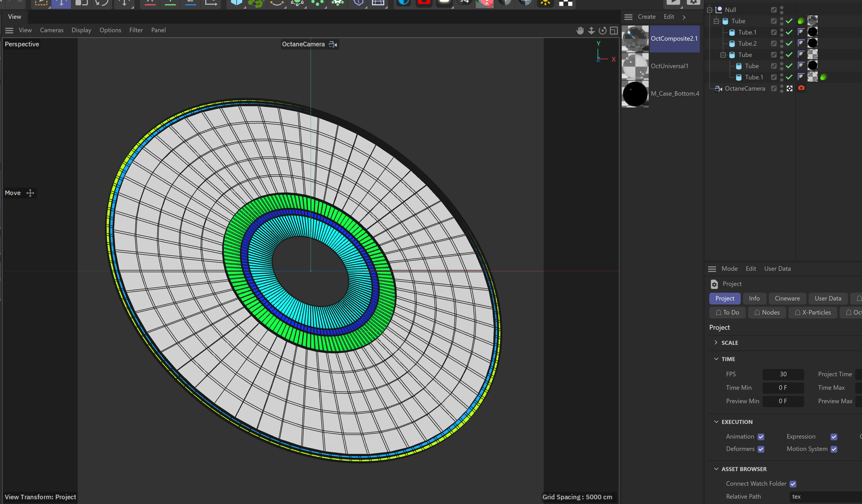This screenshot has width=862, height=504.
Task: Select the OctComposite2.1 material thumbnail
Action: pyautogui.click(x=635, y=39)
